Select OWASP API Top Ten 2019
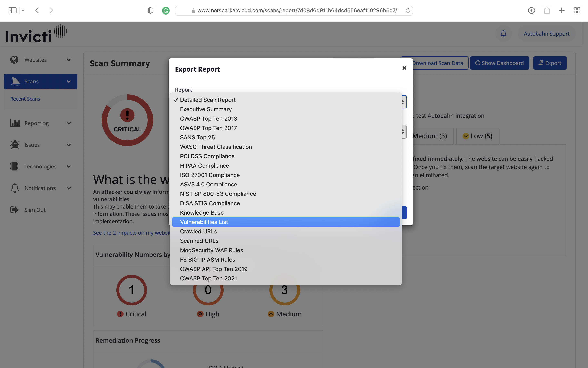588x368 pixels. point(286,269)
